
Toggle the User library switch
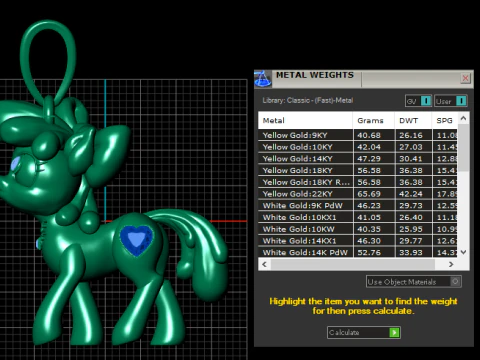pyautogui.click(x=451, y=101)
